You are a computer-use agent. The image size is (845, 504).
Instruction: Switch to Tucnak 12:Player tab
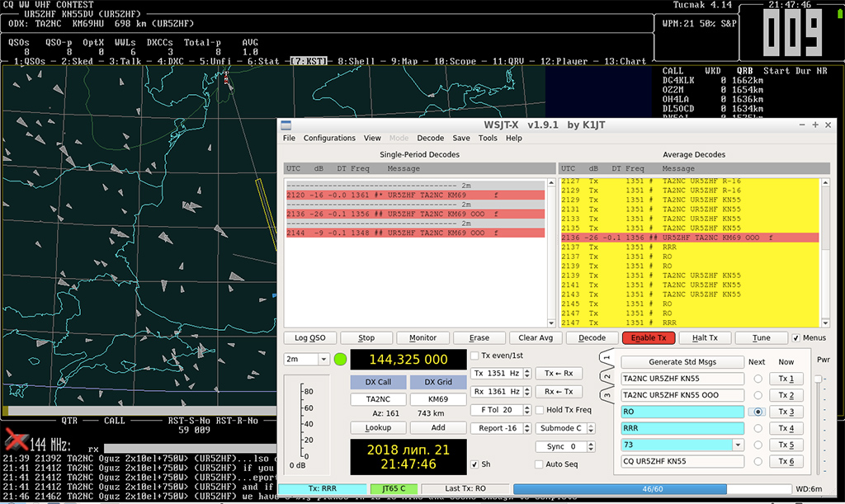pyautogui.click(x=564, y=61)
